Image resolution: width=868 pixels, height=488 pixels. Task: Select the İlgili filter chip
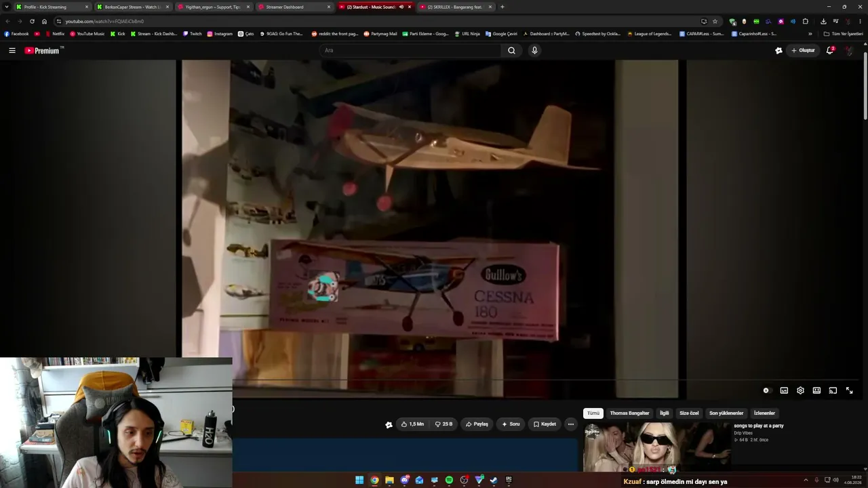pos(665,413)
